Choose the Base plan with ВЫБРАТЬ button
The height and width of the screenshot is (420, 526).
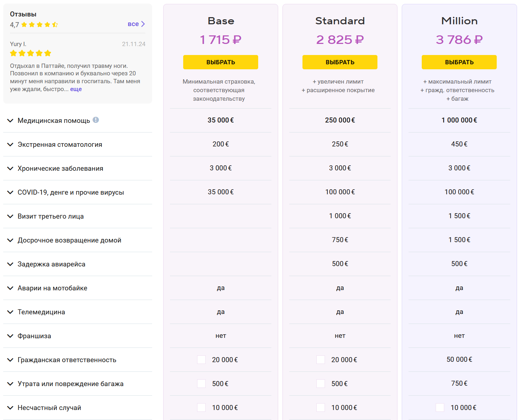(221, 62)
